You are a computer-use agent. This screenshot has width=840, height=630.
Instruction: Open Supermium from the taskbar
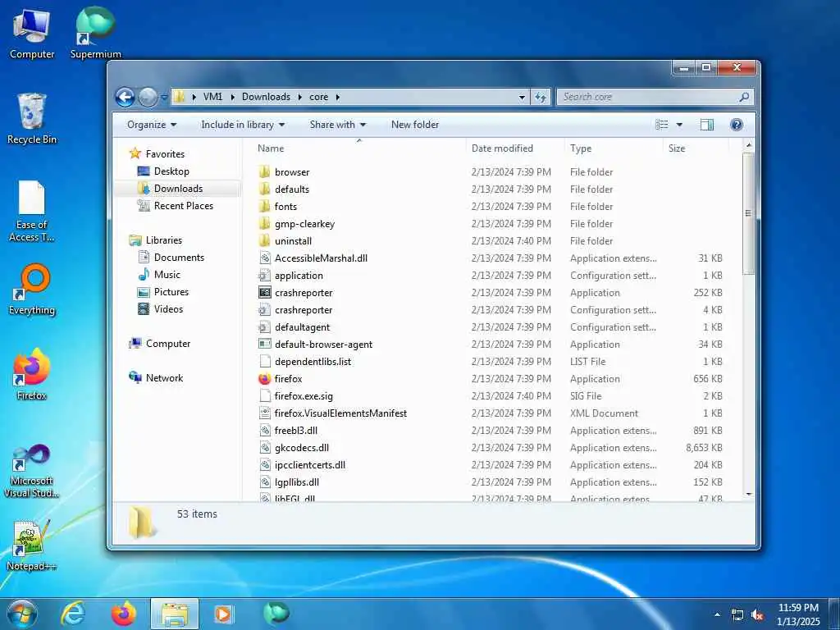point(276,613)
